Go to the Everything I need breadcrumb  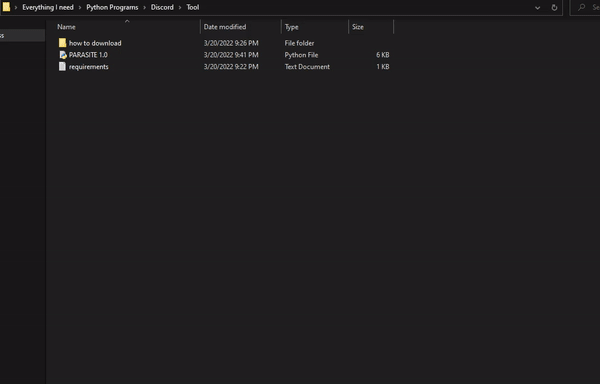point(48,7)
